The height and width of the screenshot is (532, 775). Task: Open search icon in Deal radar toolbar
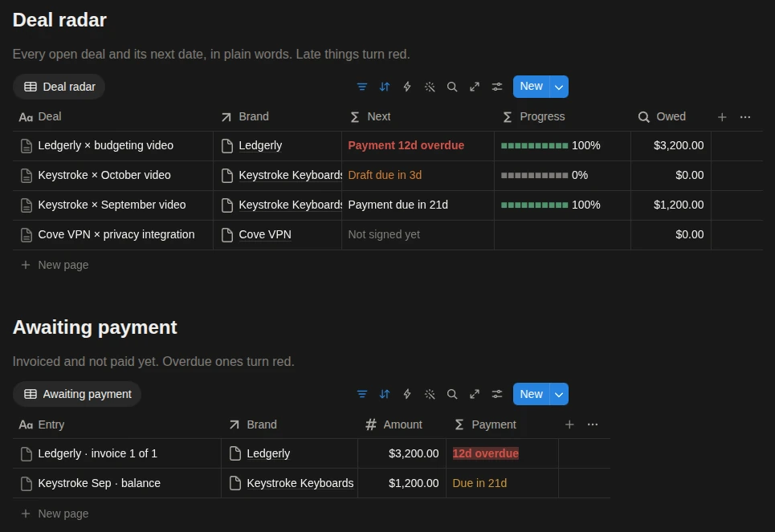tap(452, 87)
